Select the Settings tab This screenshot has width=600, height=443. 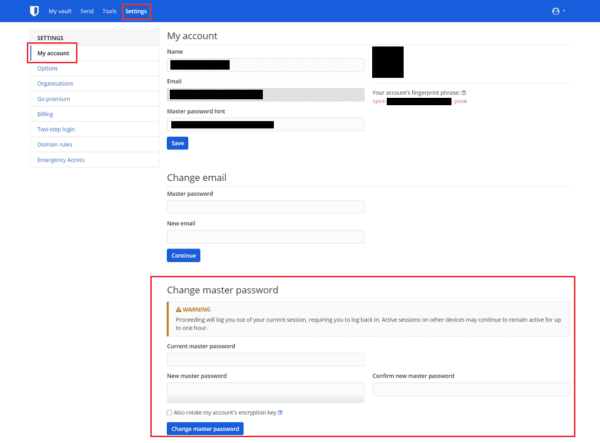click(136, 11)
